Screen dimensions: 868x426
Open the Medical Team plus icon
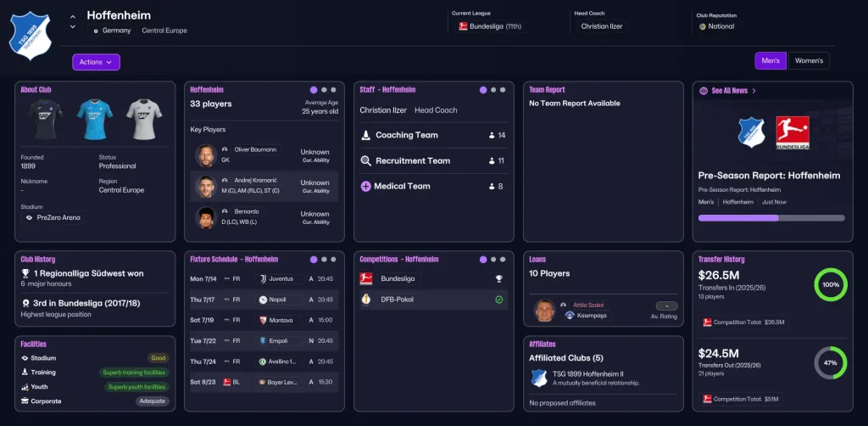[366, 187]
